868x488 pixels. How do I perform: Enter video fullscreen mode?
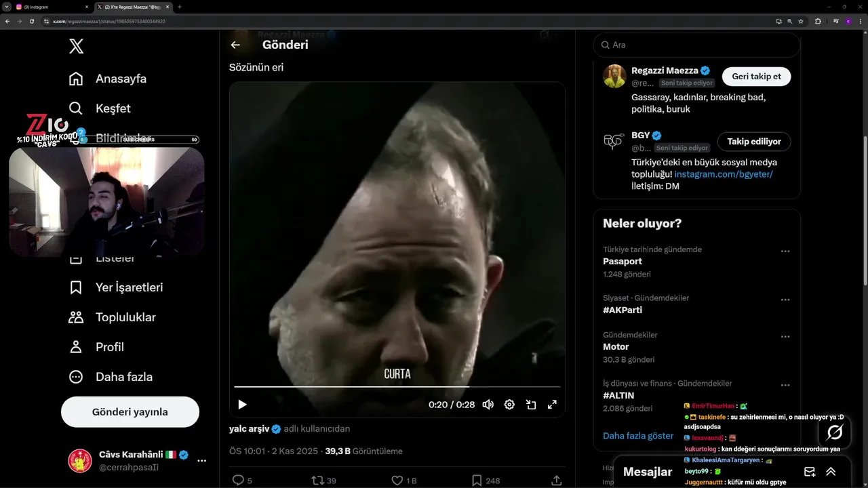click(x=552, y=405)
